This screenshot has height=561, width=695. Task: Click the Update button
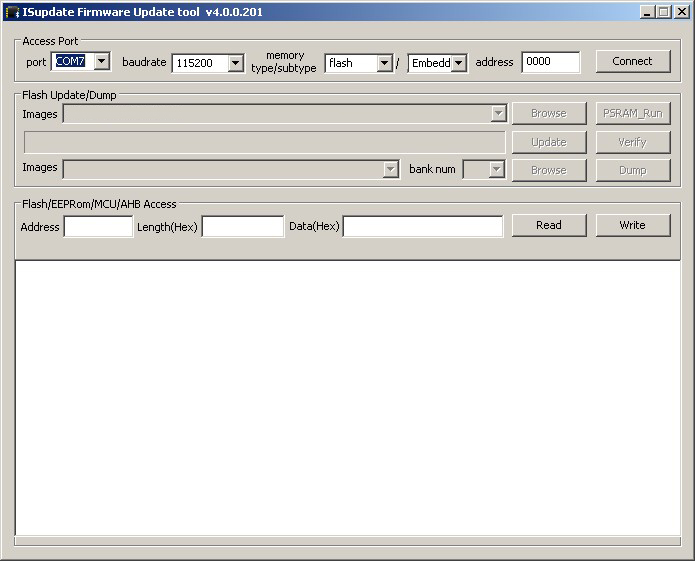pyautogui.click(x=548, y=142)
